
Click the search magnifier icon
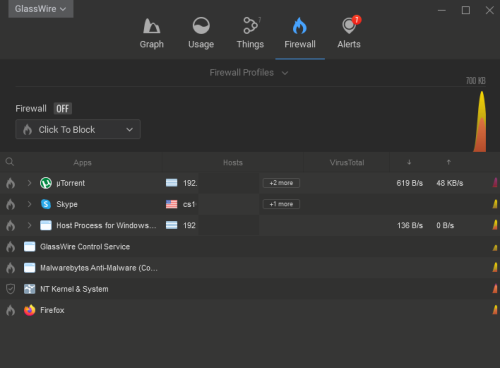tap(10, 162)
